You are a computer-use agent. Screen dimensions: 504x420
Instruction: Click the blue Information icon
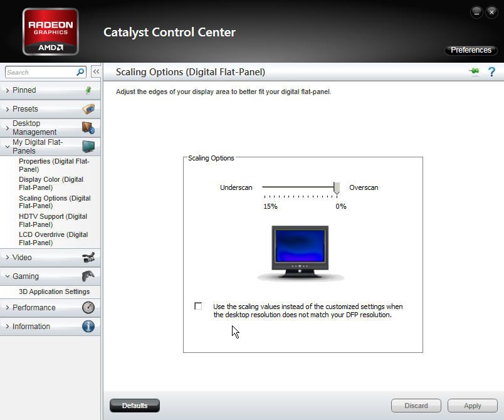pyautogui.click(x=88, y=326)
